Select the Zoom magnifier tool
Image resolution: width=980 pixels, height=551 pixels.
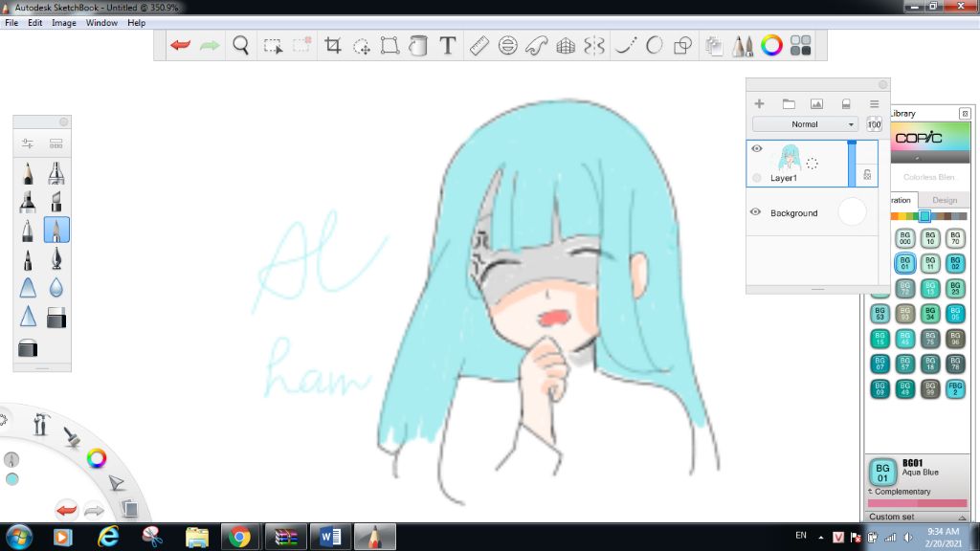[240, 45]
